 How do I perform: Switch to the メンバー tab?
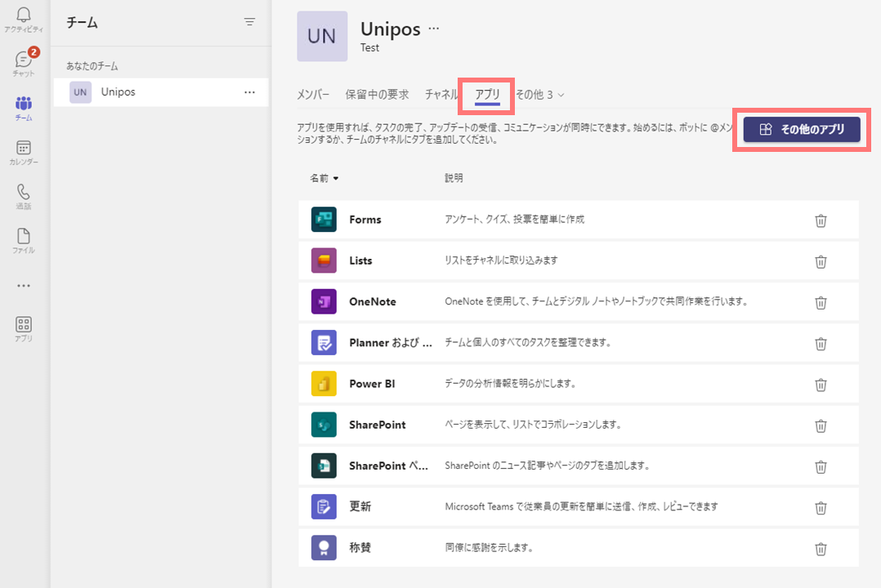313,95
